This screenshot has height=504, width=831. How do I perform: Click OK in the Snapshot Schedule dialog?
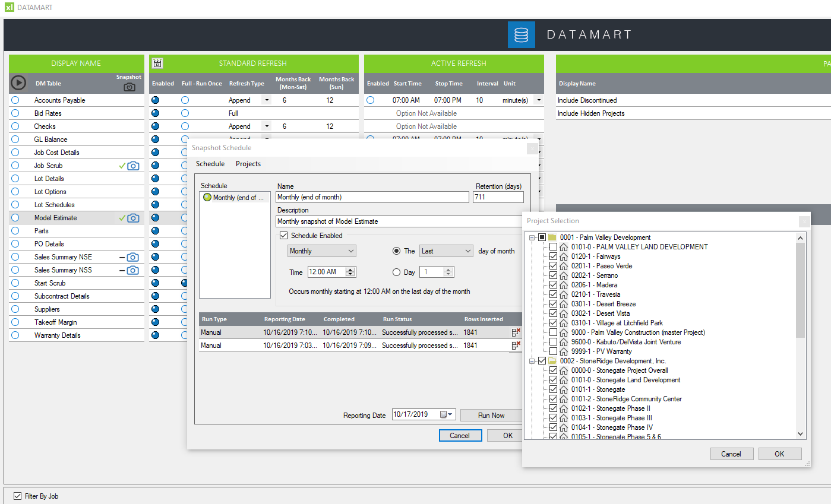pyautogui.click(x=505, y=436)
